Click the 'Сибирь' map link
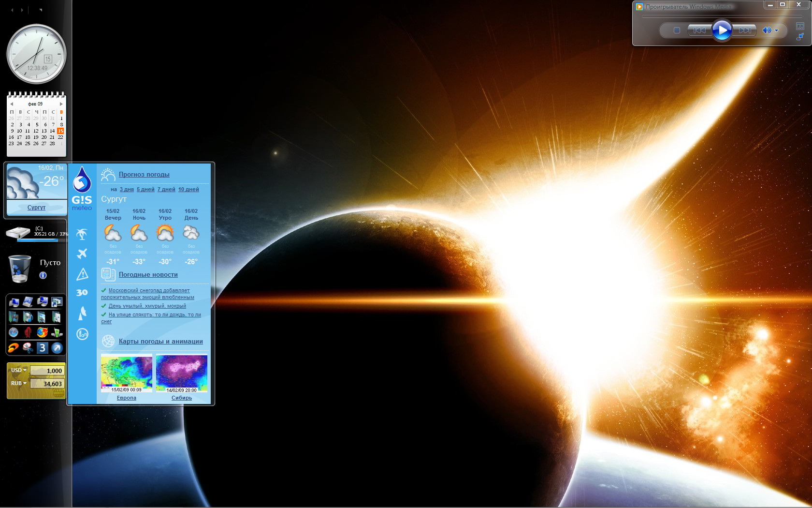Screen dimensions: 812x508 [182, 398]
